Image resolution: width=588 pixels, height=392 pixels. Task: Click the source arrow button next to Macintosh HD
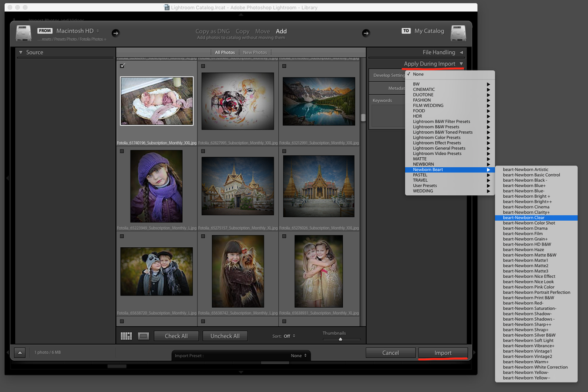115,33
